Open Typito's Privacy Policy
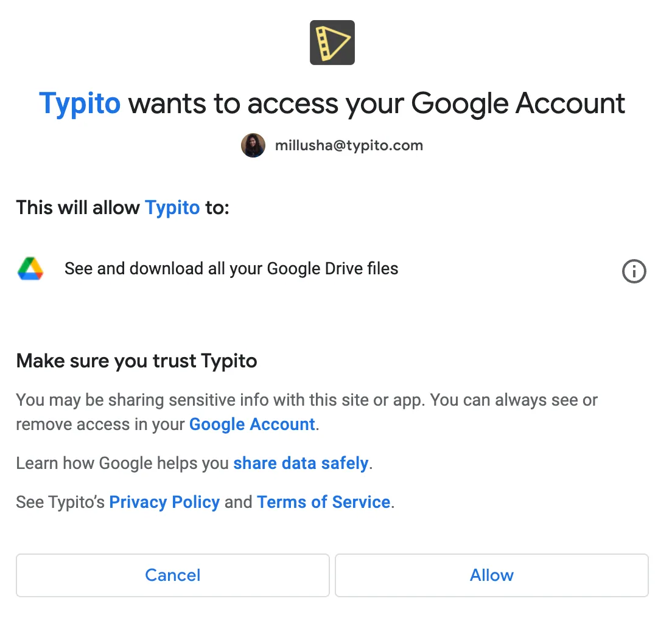Screen dimensions: 672x635 pyautogui.click(x=164, y=502)
